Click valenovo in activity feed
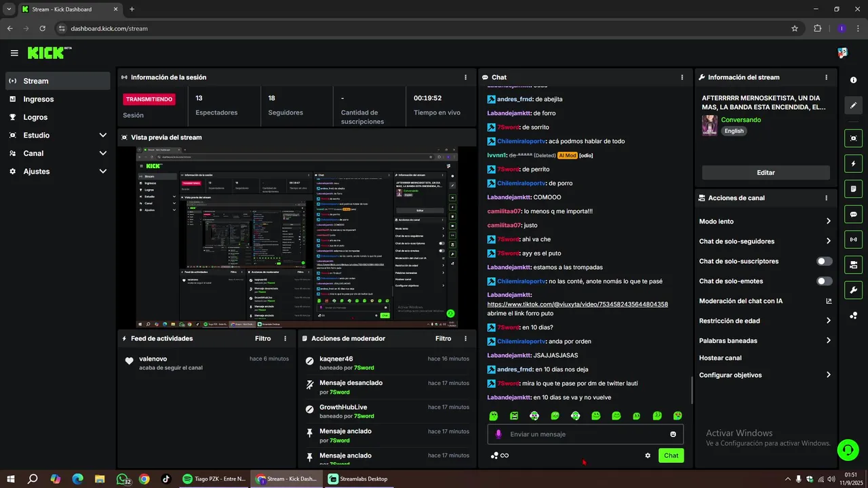Screen dimensions: 868x488 (x=153, y=359)
